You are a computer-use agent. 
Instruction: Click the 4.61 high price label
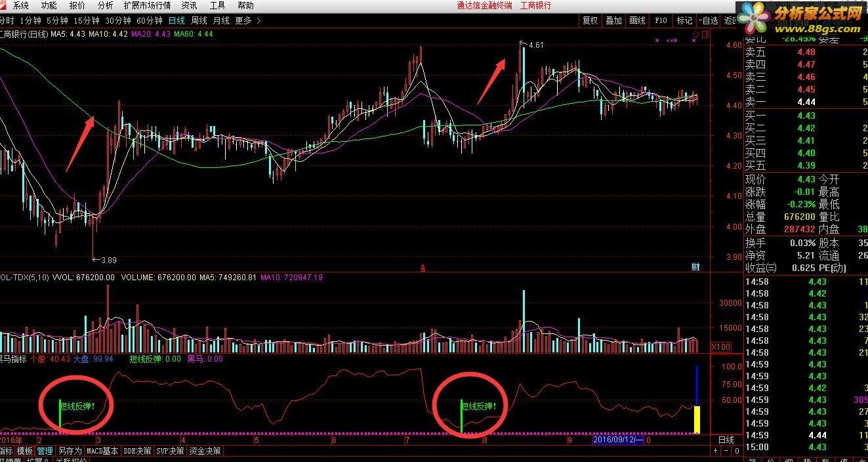(x=536, y=45)
